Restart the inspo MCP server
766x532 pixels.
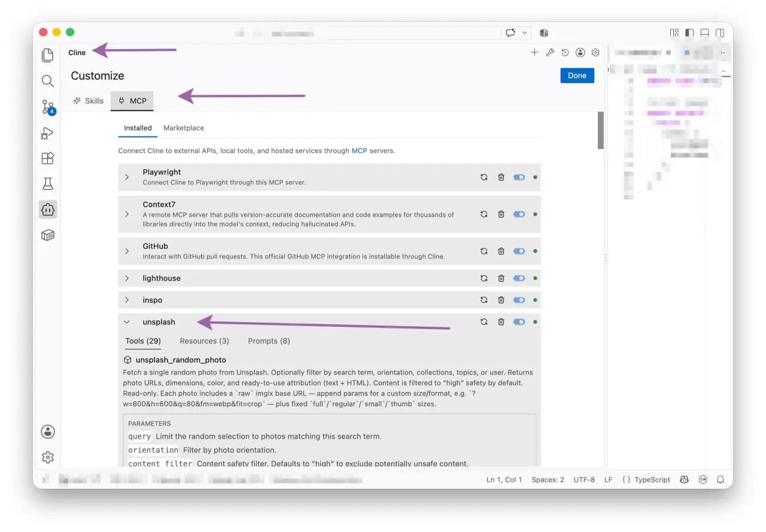pyautogui.click(x=484, y=300)
